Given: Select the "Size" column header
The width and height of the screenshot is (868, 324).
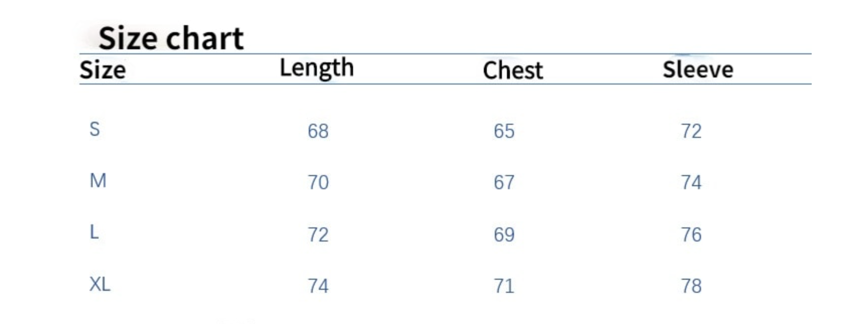Looking at the screenshot, I should click(x=103, y=70).
